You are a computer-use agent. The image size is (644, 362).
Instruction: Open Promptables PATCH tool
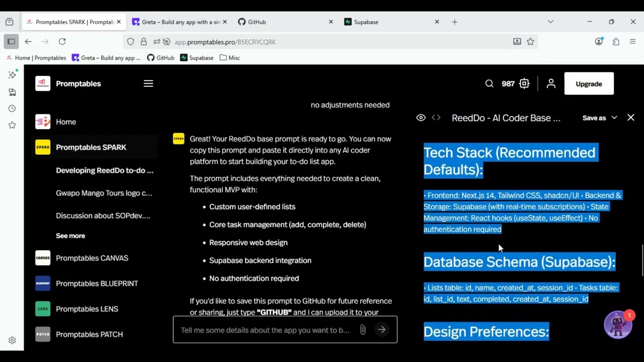(x=96, y=334)
